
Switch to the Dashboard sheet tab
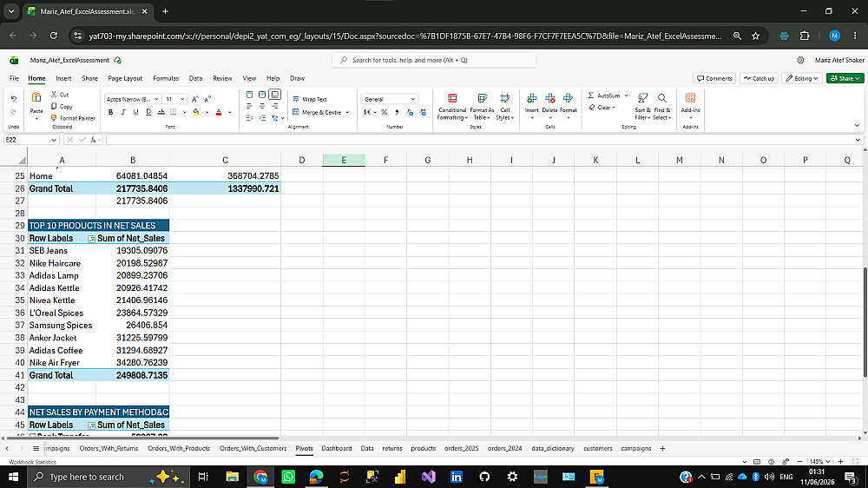point(337,448)
